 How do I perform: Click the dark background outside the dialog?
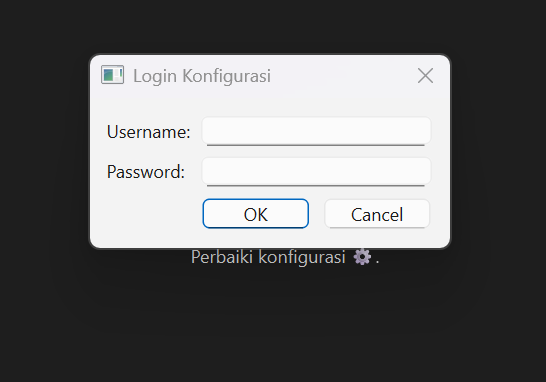(x=272, y=331)
